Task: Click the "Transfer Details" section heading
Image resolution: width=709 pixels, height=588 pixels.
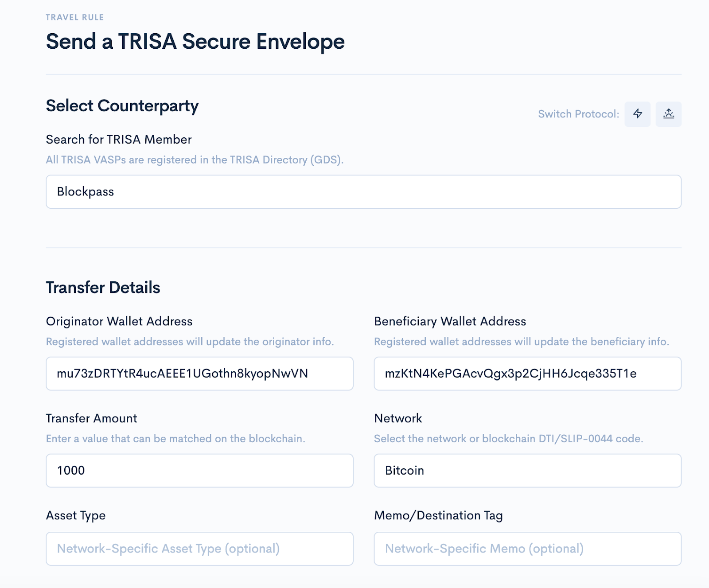Action: [103, 288]
